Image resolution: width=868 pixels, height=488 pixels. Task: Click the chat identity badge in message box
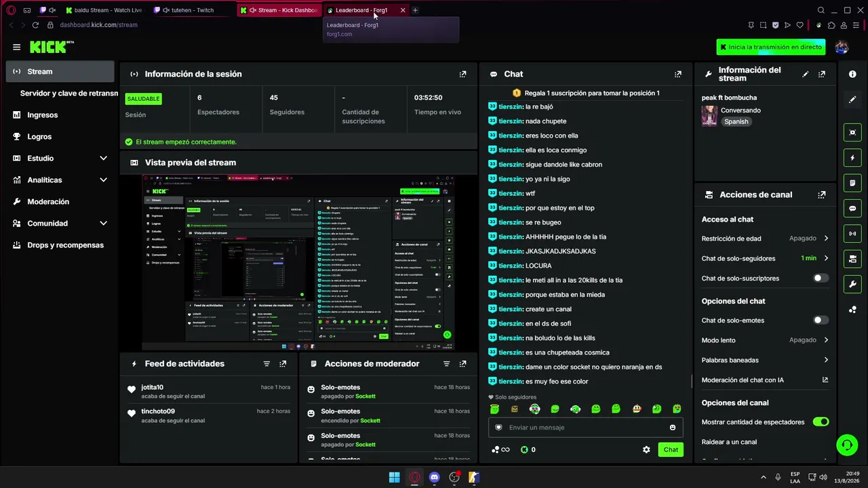pos(498,428)
